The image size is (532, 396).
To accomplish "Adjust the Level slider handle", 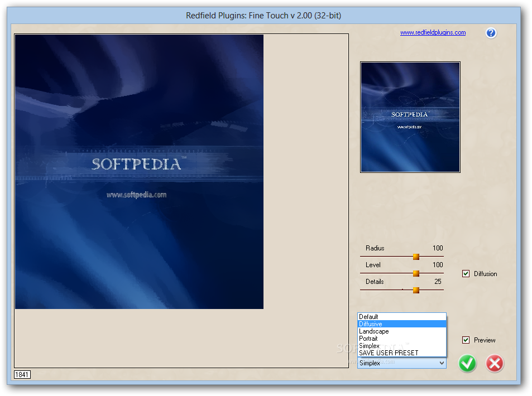I will [416, 273].
